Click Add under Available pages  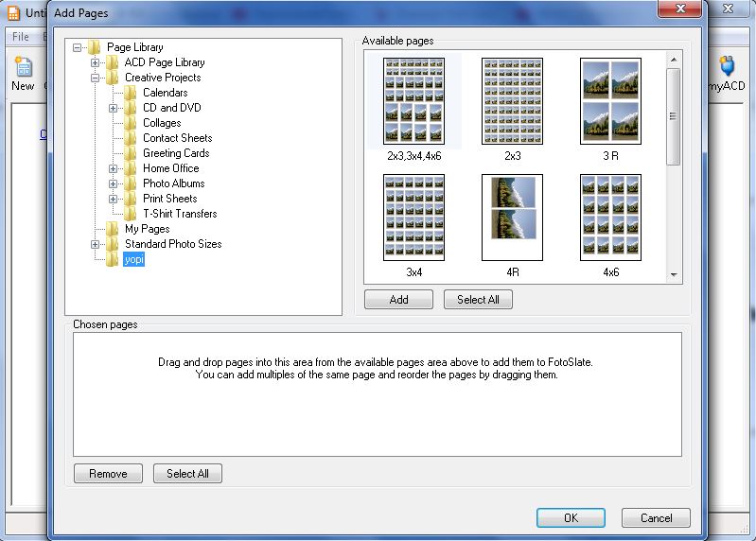pos(398,300)
